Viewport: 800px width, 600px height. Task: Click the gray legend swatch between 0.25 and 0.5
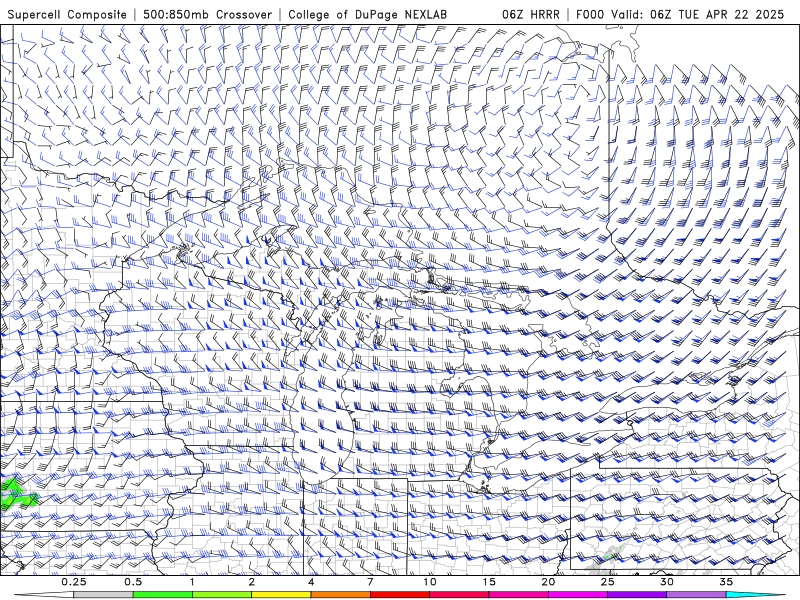[x=103, y=595]
